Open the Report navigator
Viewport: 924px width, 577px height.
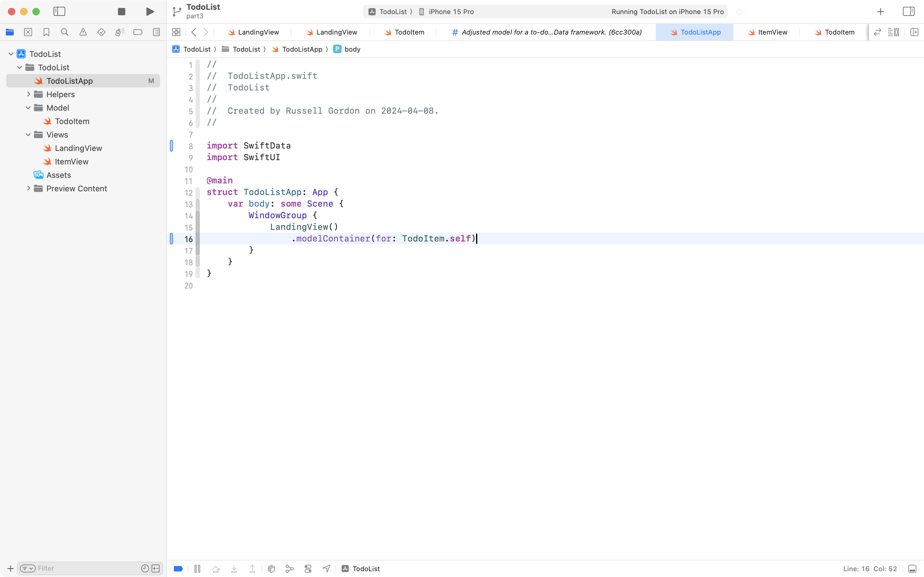pyautogui.click(x=156, y=32)
